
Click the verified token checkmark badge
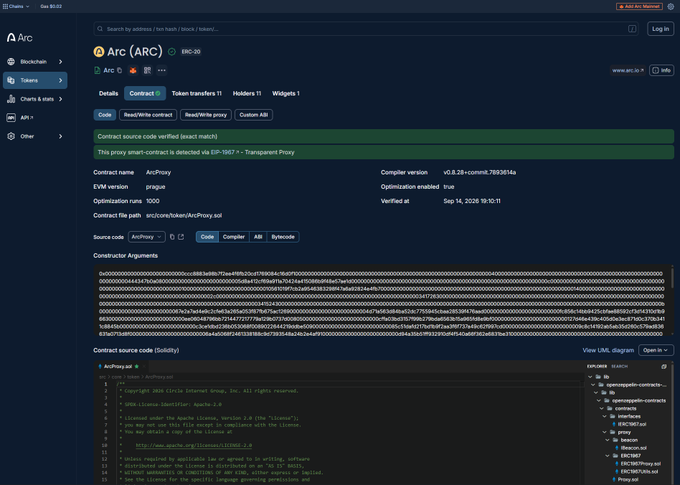click(x=172, y=52)
